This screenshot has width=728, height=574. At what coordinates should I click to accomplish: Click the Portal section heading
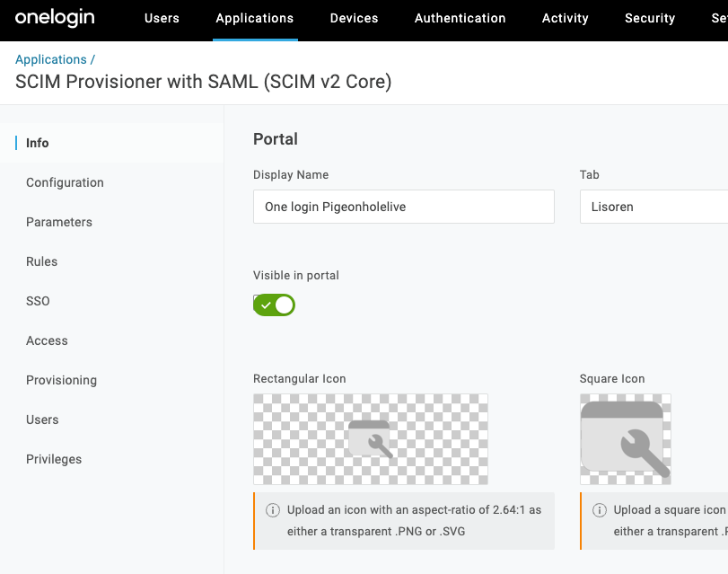[276, 139]
